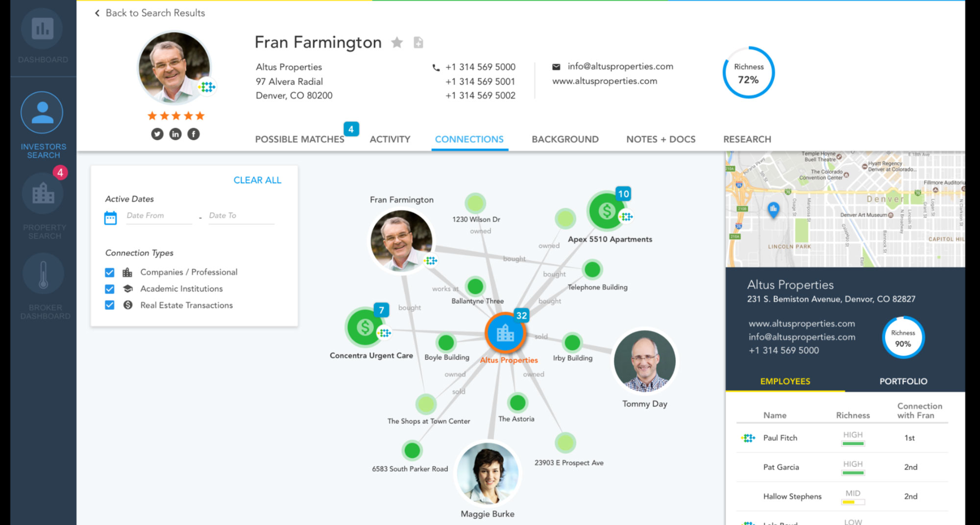Open the calendar picker for Active Dates
Image resolution: width=980 pixels, height=525 pixels.
tap(111, 218)
